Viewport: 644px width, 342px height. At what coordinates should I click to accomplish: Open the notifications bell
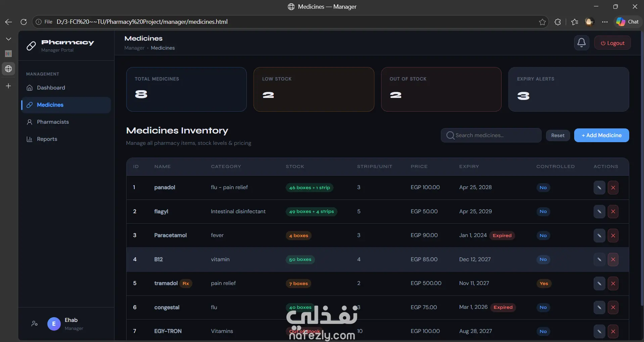582,43
